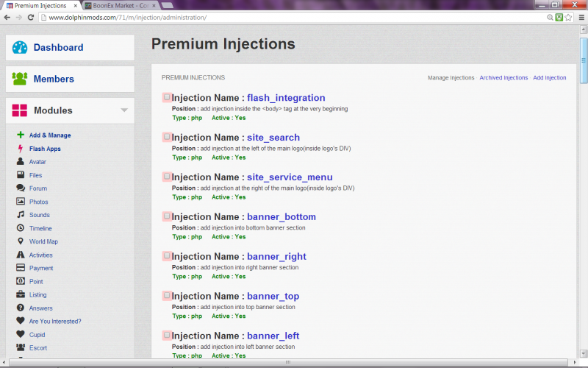Collapse the Modules menu arrow
The image size is (588, 368).
click(124, 110)
